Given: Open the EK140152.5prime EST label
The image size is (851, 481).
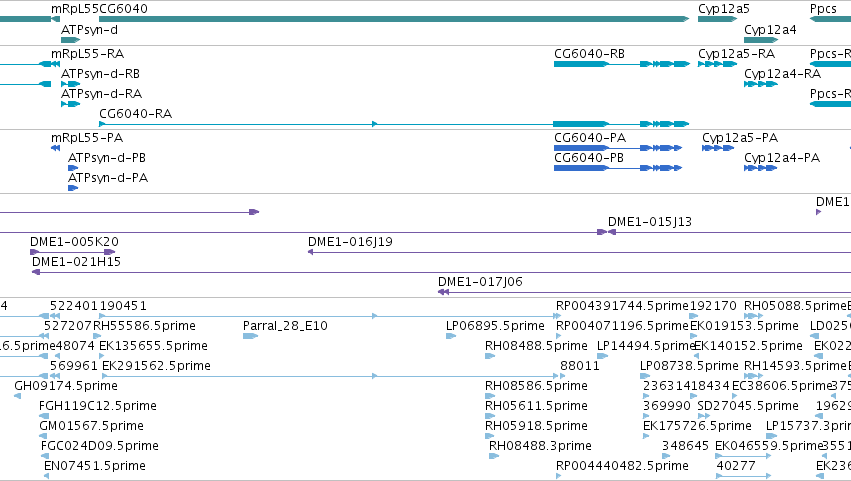Looking at the screenshot, I should pyautogui.click(x=748, y=346).
